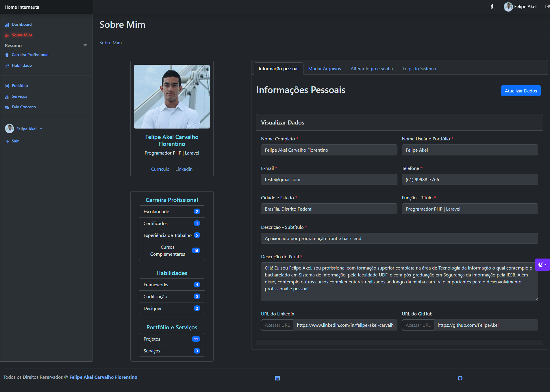
Task: Open Portfólio in the sidebar
Action: click(20, 86)
